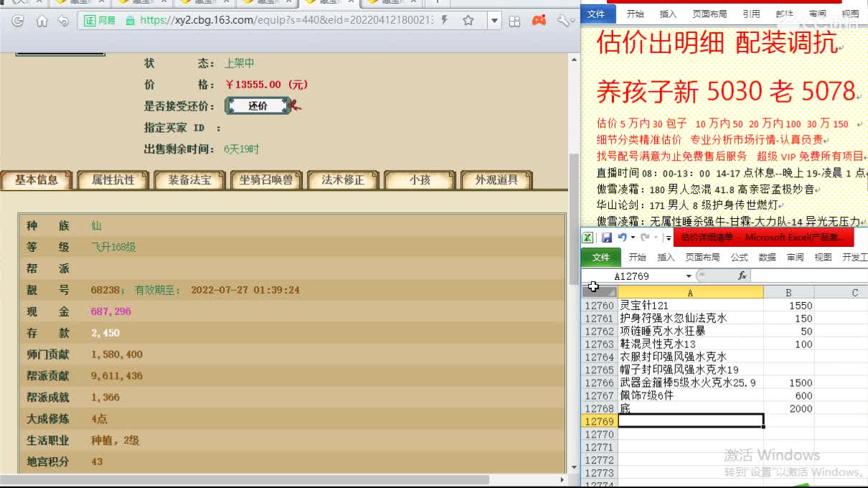The height and width of the screenshot is (488, 868).
Task: Select the cash value 687,296
Action: (111, 311)
